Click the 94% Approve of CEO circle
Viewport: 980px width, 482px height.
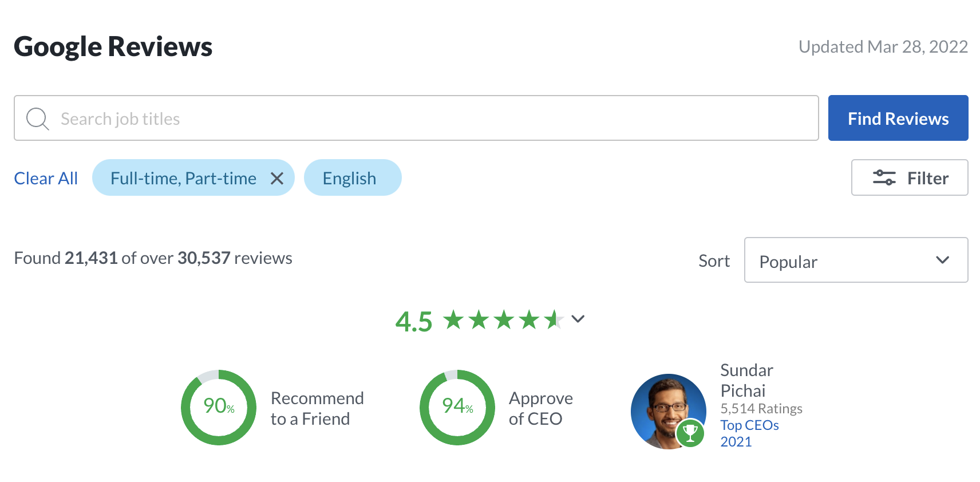(457, 408)
